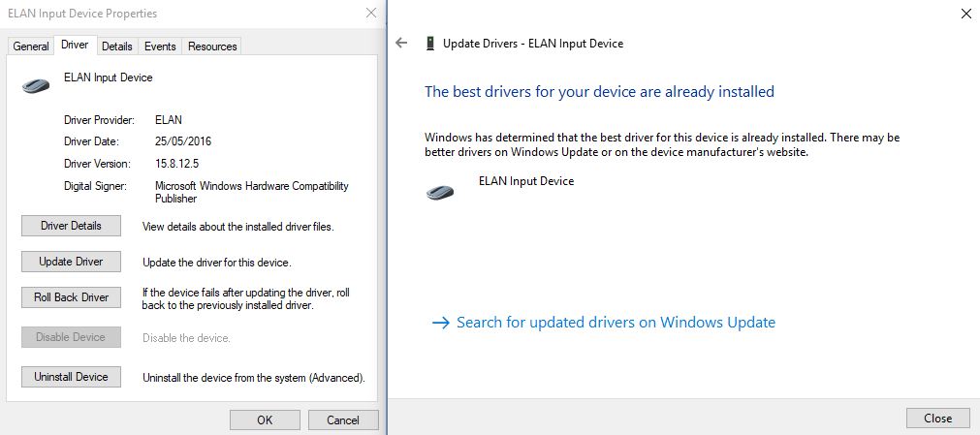The width and height of the screenshot is (980, 435).
Task: Click the 'Driver Date:' label
Action: click(91, 141)
